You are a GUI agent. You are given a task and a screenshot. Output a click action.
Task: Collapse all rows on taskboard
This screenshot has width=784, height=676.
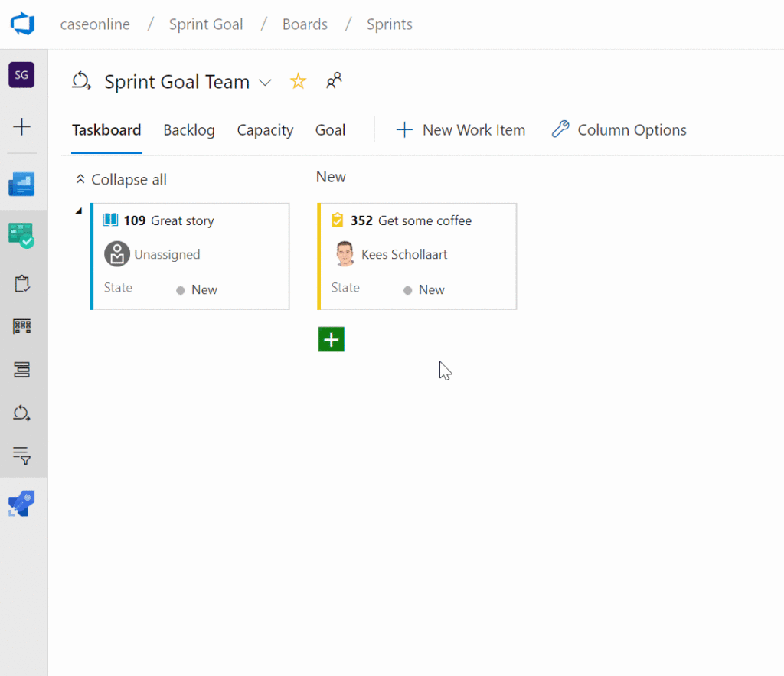coord(121,179)
